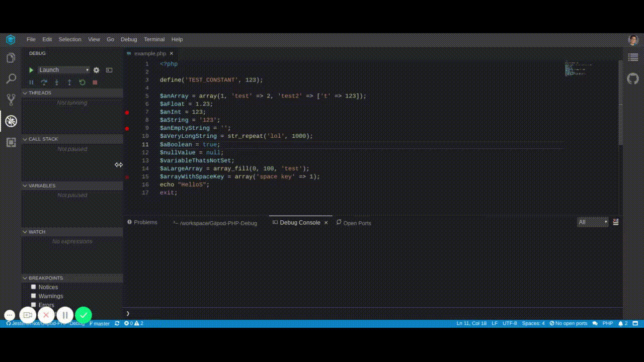
Task: Click the debug Pause button
Action: [x=31, y=82]
